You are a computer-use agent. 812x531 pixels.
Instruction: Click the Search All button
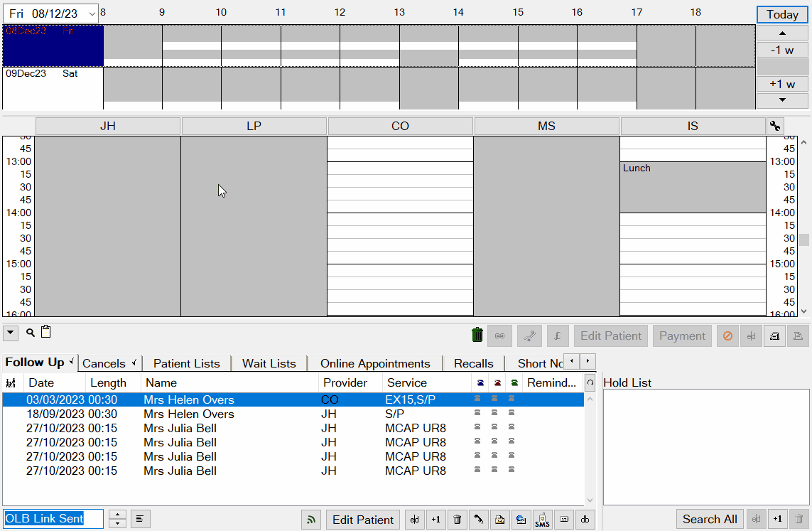tap(709, 519)
